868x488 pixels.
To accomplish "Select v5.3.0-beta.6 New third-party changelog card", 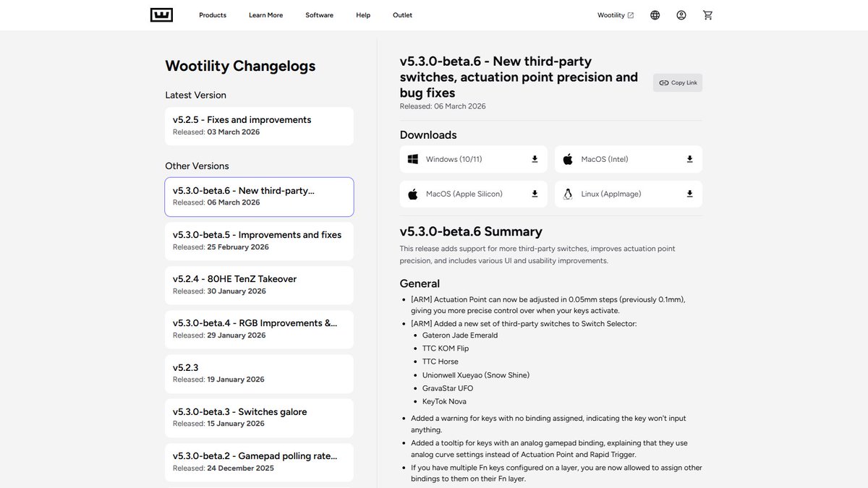I will point(259,197).
